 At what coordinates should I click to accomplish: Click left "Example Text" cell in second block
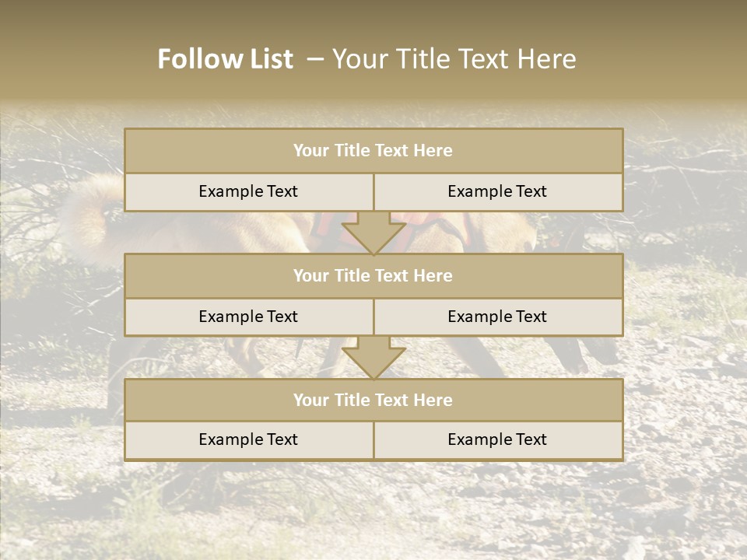click(249, 317)
